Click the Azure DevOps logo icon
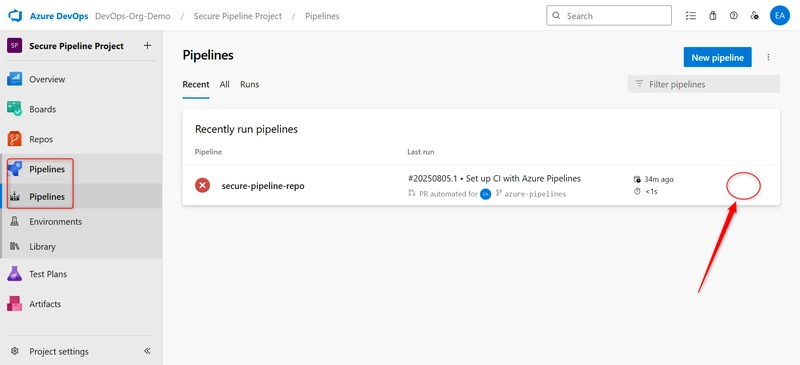This screenshot has height=365, width=800. tap(14, 16)
